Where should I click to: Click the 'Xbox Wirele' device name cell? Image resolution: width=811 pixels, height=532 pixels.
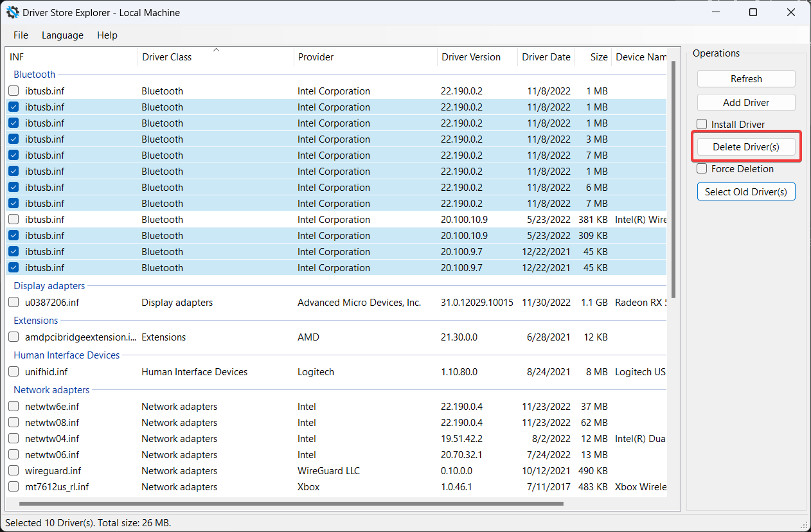click(x=641, y=487)
